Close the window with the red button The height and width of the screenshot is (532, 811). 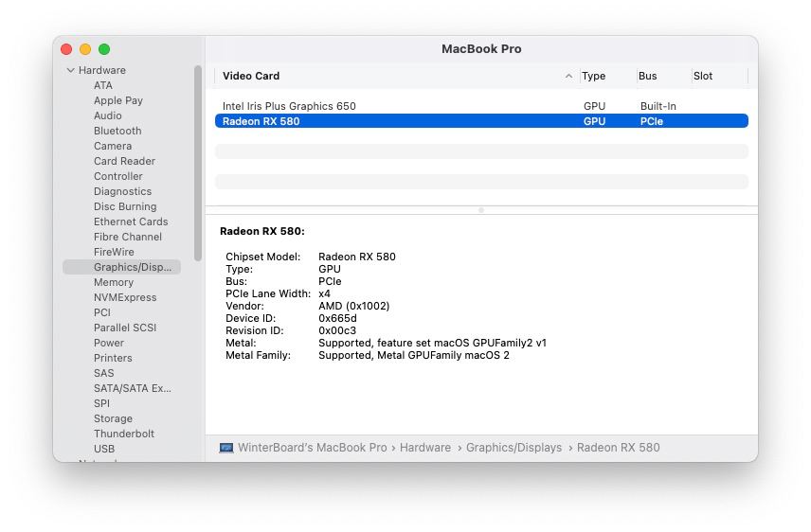click(x=66, y=49)
